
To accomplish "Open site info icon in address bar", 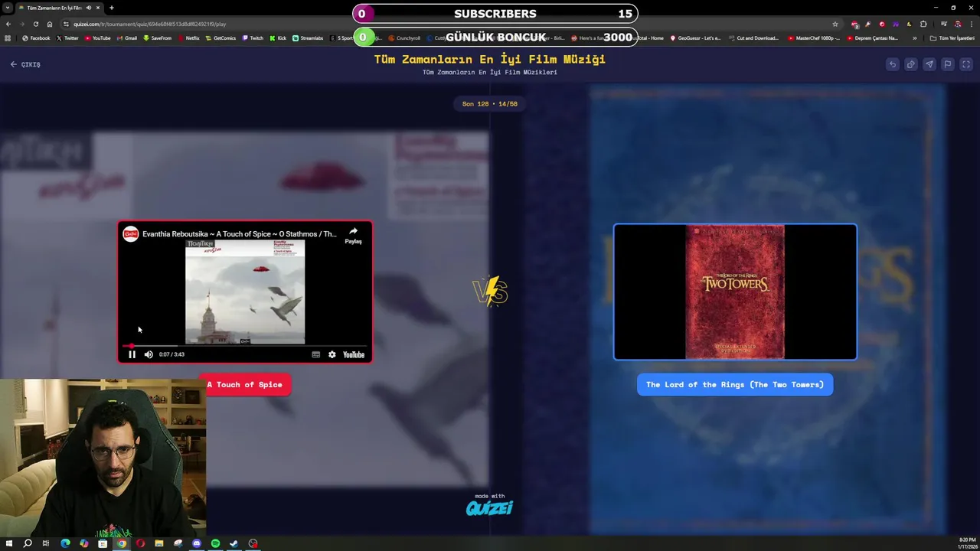I will (66, 24).
